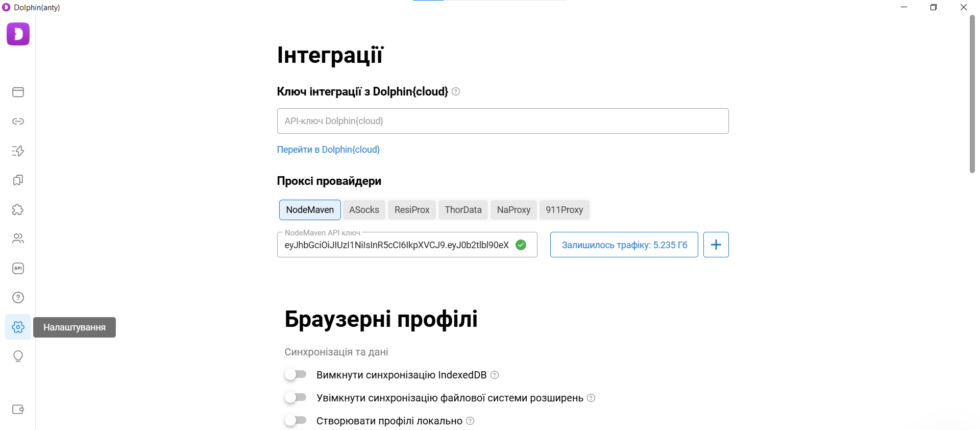Viewport: 980px width, 430px height.
Task: Toggle disable IndexedDB synchronization switch
Action: (296, 374)
